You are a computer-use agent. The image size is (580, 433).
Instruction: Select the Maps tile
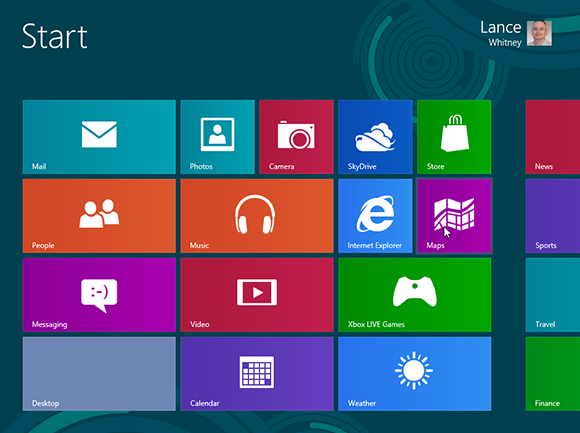pyautogui.click(x=454, y=216)
